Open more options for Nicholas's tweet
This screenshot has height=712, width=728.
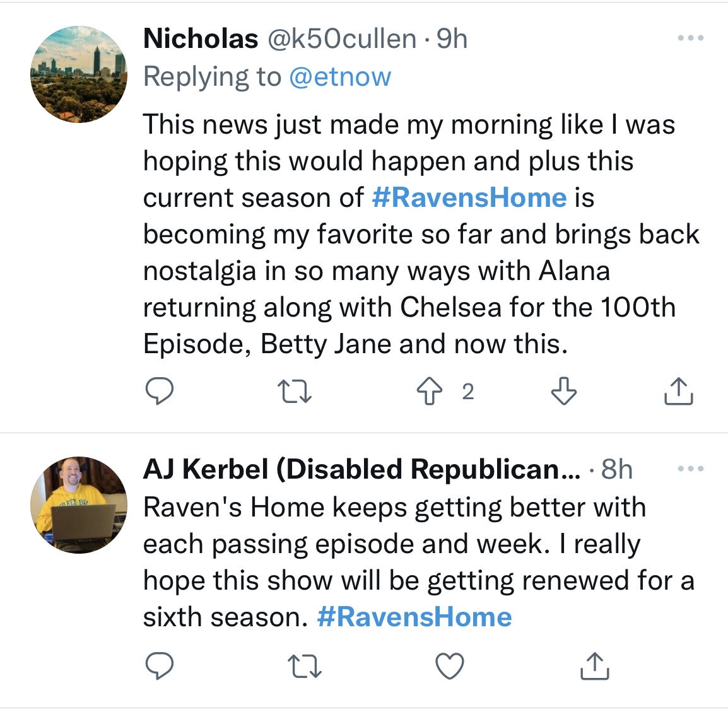pos(690,38)
